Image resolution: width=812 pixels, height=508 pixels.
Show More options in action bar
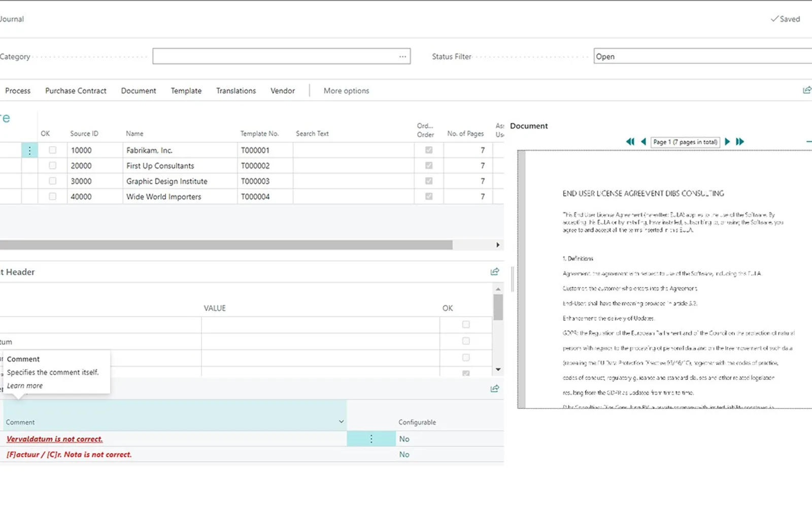point(347,90)
